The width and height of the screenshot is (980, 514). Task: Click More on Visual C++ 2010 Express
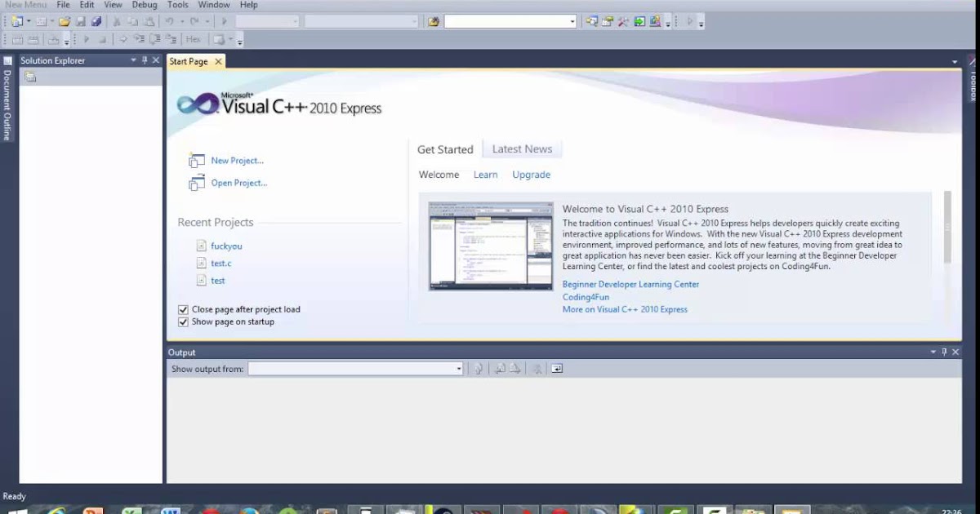tap(625, 309)
